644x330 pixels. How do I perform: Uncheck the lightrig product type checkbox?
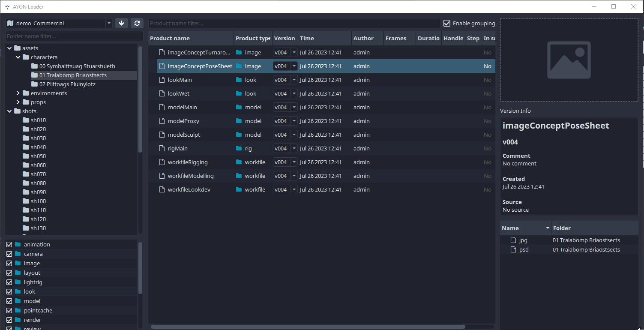(x=9, y=282)
